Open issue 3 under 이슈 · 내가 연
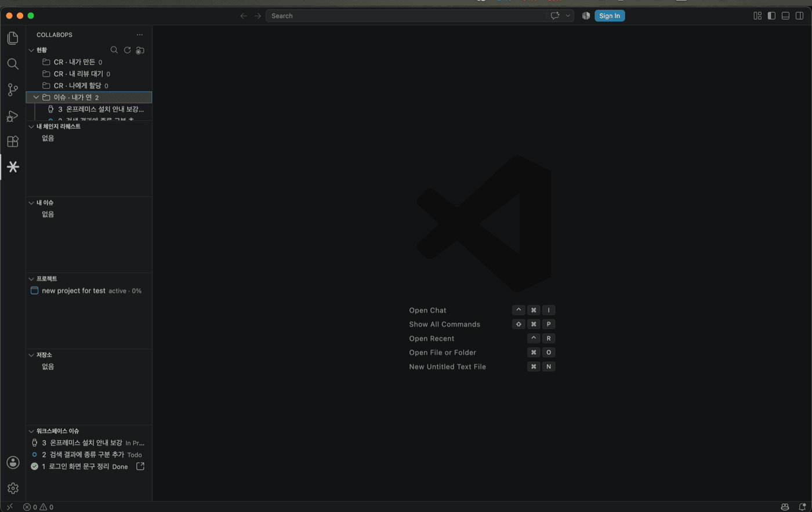This screenshot has height=512, width=812. click(x=89, y=109)
